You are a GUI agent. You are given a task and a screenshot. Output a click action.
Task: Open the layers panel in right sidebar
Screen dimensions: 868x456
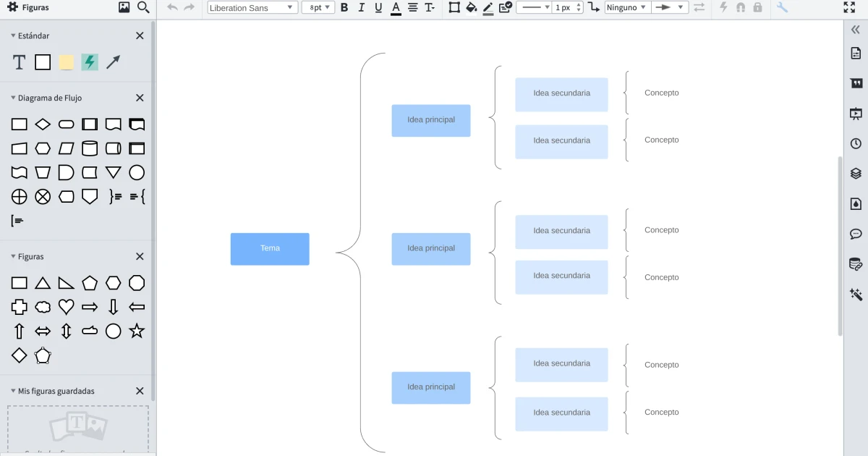pyautogui.click(x=856, y=174)
